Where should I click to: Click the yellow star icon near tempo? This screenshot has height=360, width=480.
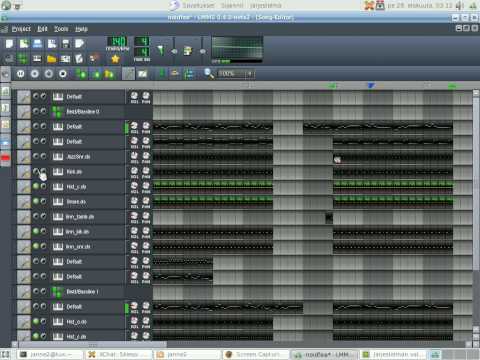[x=115, y=59]
